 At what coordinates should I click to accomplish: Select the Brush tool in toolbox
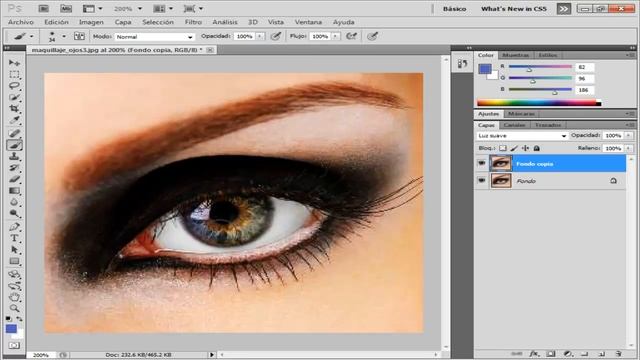coord(14,145)
